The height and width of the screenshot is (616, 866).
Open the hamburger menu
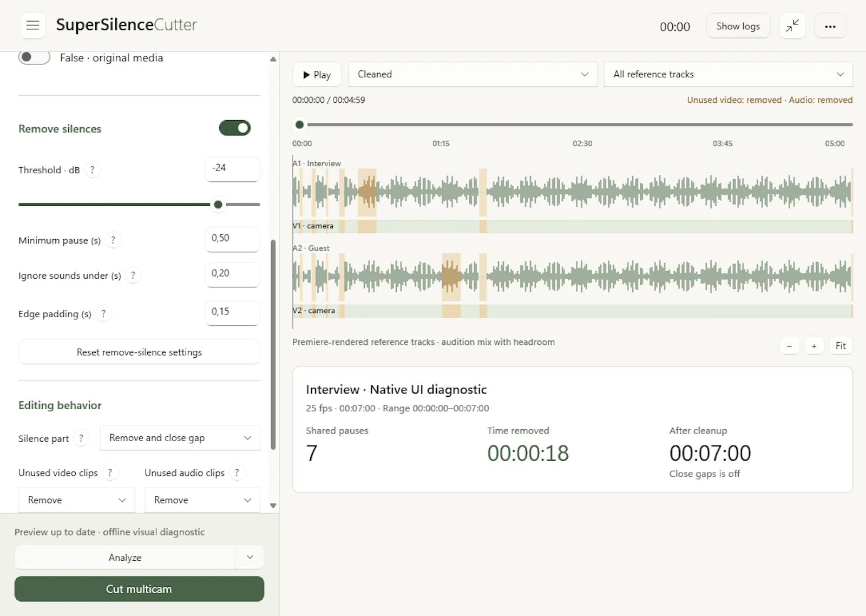click(x=33, y=25)
